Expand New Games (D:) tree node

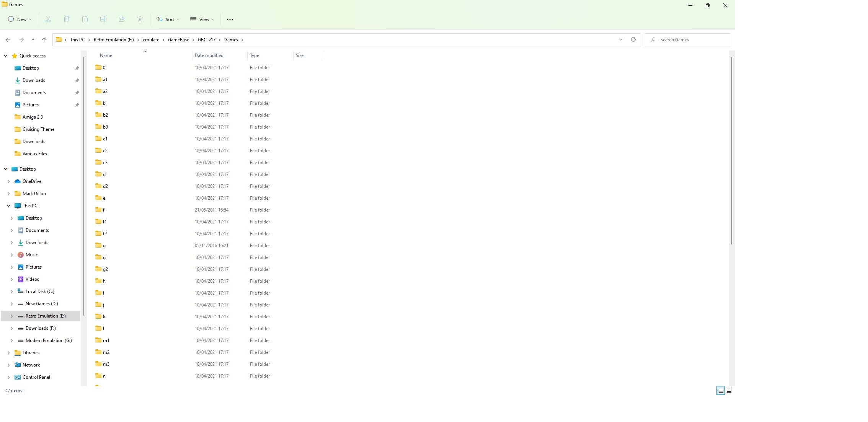tap(11, 304)
